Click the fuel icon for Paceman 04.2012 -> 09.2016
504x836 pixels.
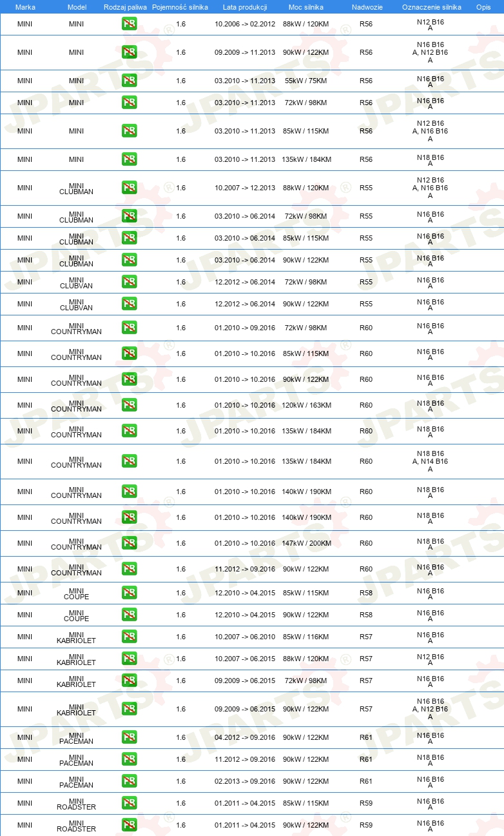[129, 737]
